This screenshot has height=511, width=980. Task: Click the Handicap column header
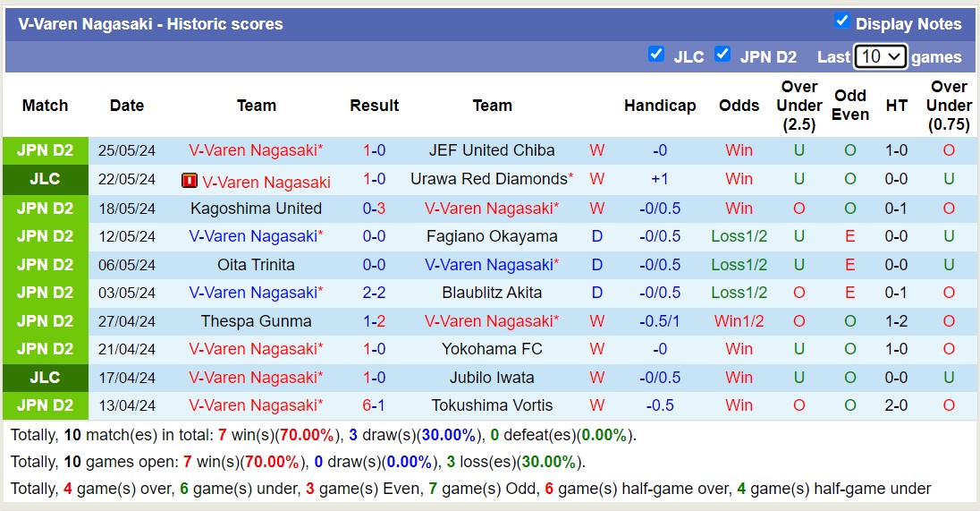coord(660,106)
